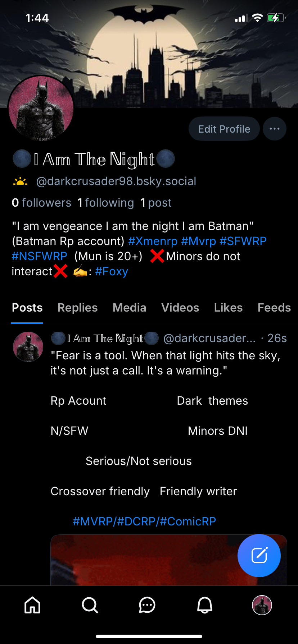Viewport: 298px width, 644px height.
Task: Select the Likes tab
Action: point(228,308)
